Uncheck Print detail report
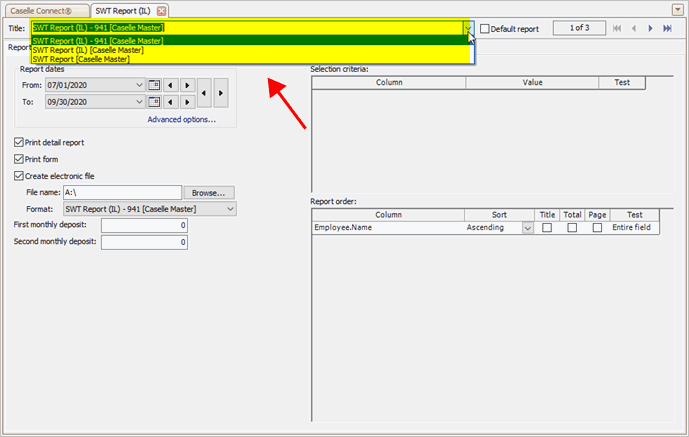Image resolution: width=689 pixels, height=437 pixels. click(x=19, y=143)
